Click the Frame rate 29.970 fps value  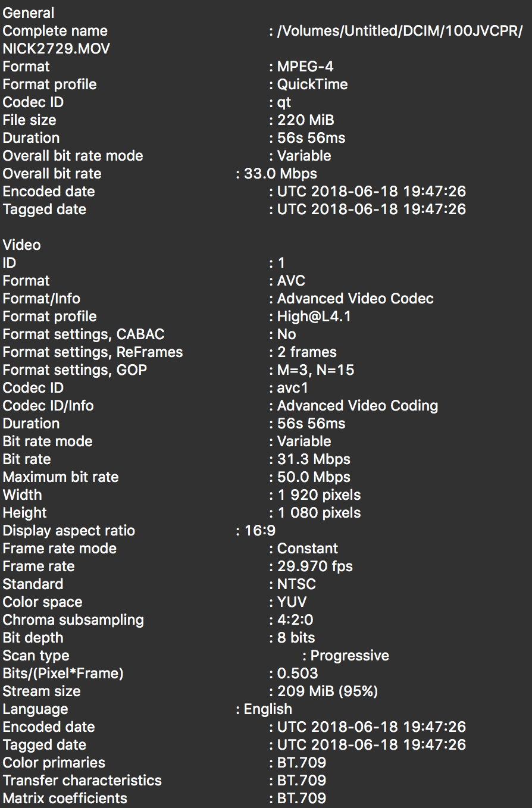pos(315,566)
